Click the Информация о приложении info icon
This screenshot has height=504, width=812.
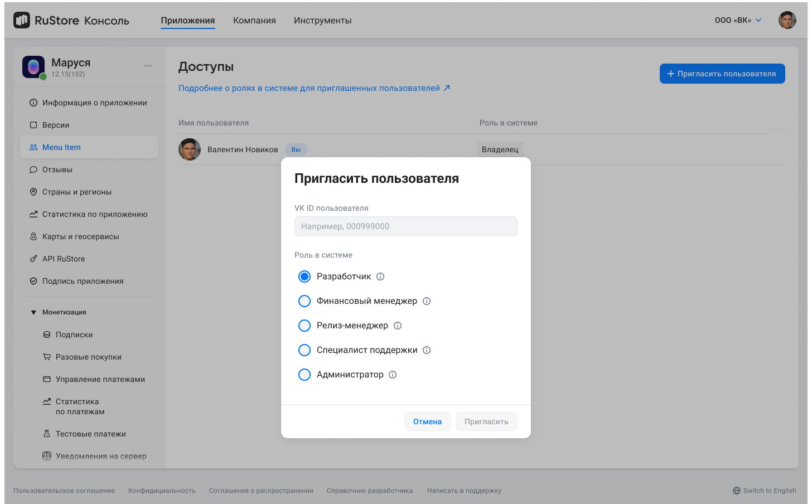click(x=33, y=103)
